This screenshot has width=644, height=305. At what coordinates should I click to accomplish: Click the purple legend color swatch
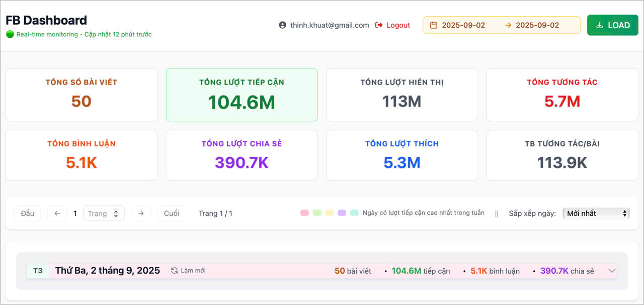point(342,213)
